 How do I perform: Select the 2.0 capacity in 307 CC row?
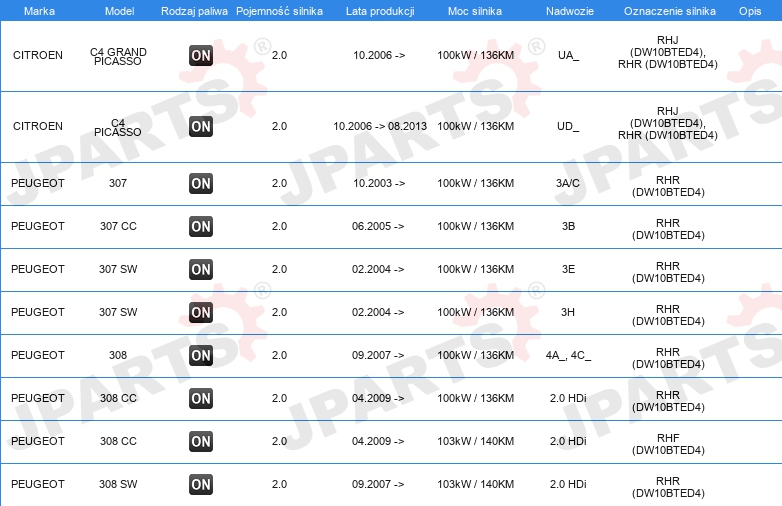(x=279, y=226)
